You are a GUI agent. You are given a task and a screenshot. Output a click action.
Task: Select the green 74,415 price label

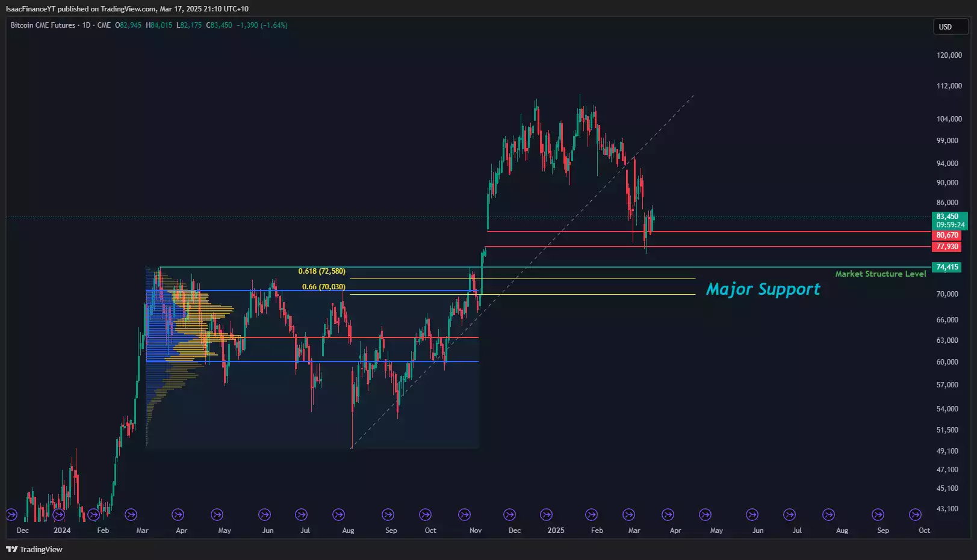tap(946, 267)
